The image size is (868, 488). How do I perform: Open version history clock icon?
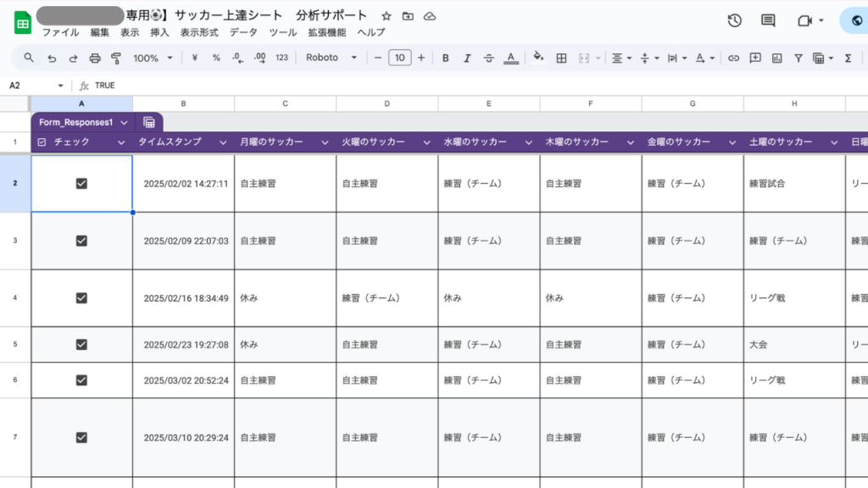(735, 20)
